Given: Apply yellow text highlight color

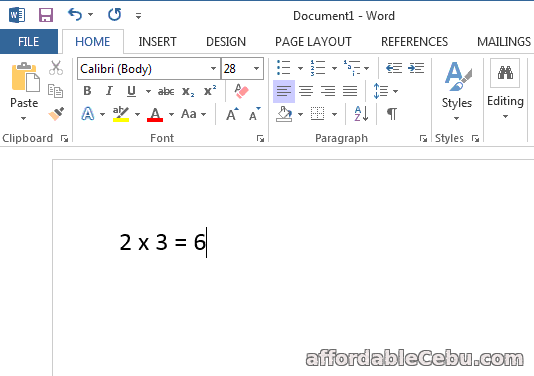Looking at the screenshot, I should 121,114.
